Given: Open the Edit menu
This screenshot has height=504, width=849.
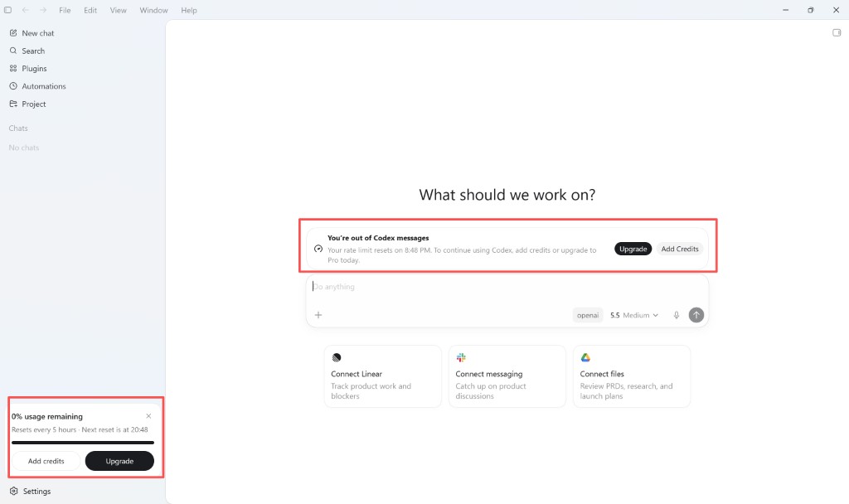Looking at the screenshot, I should [90, 10].
